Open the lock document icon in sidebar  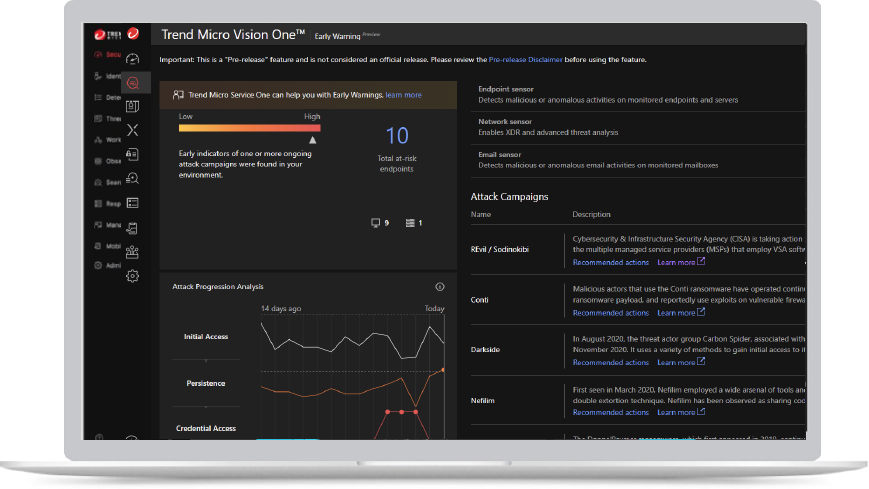132,155
